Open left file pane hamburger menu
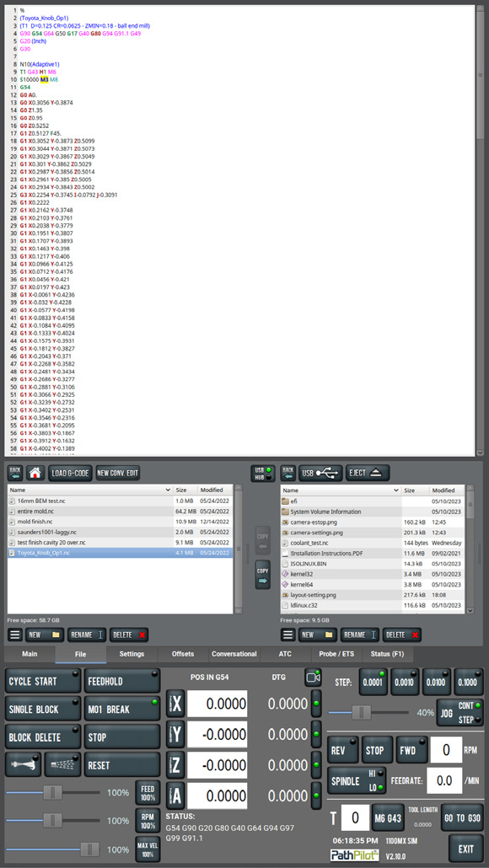The image size is (489, 868). pos(15,635)
